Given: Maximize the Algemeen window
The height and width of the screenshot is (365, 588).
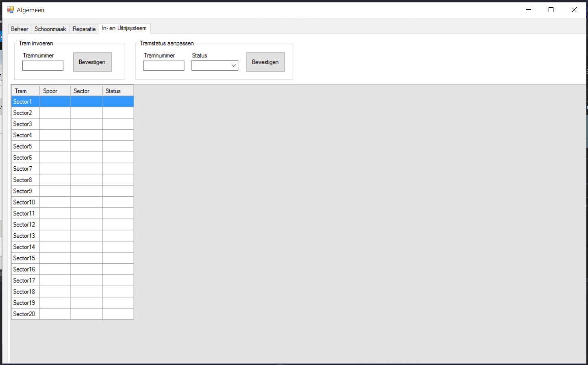Looking at the screenshot, I should click(551, 10).
